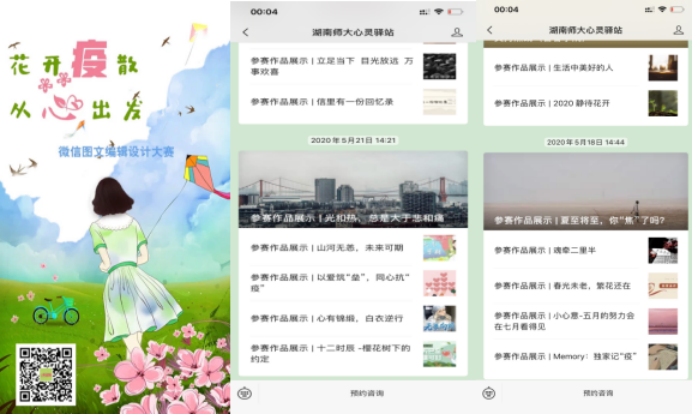Switch to keyboard input in the right screen
The width and height of the screenshot is (692, 414).
pos(489,393)
